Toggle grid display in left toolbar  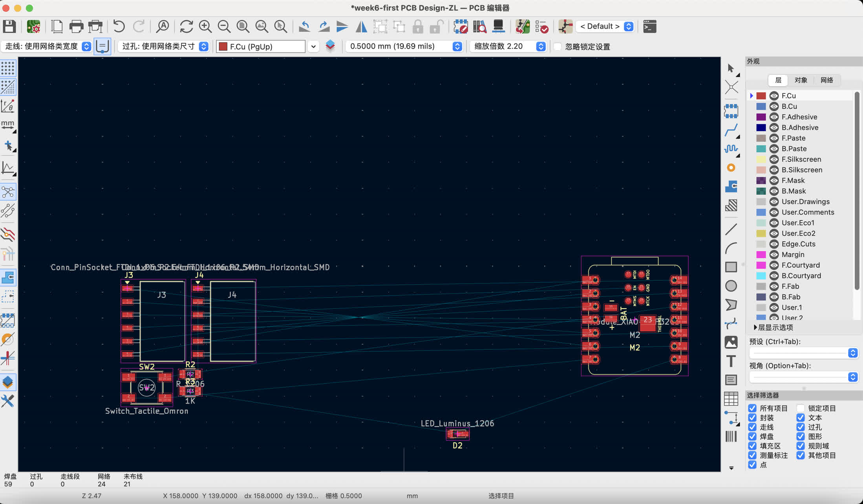tap(8, 68)
